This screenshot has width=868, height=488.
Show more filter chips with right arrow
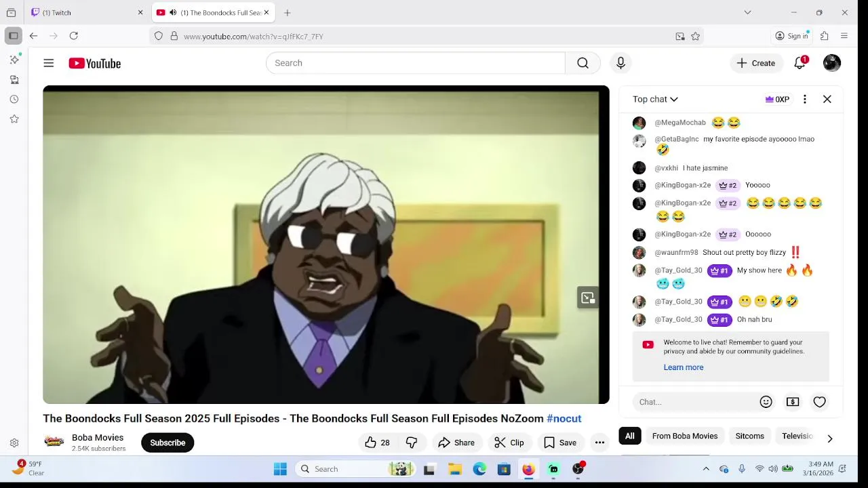(830, 439)
